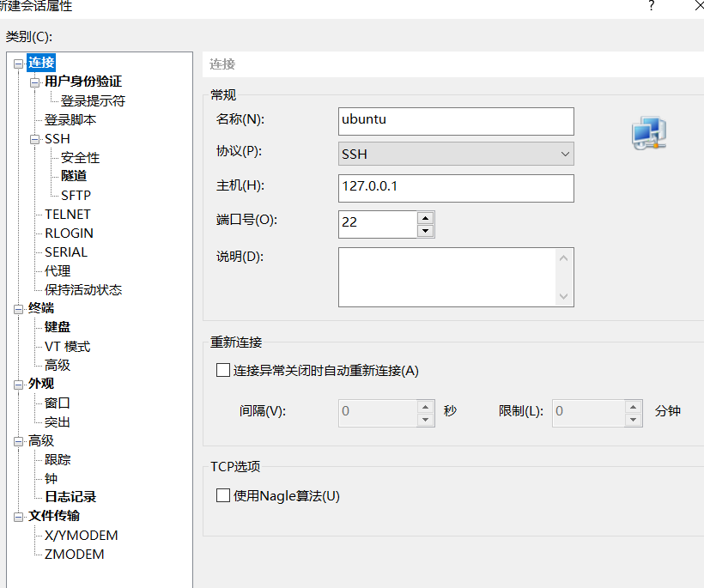704x588 pixels.
Task: Collapse the 连接 tree node
Action: point(18,64)
